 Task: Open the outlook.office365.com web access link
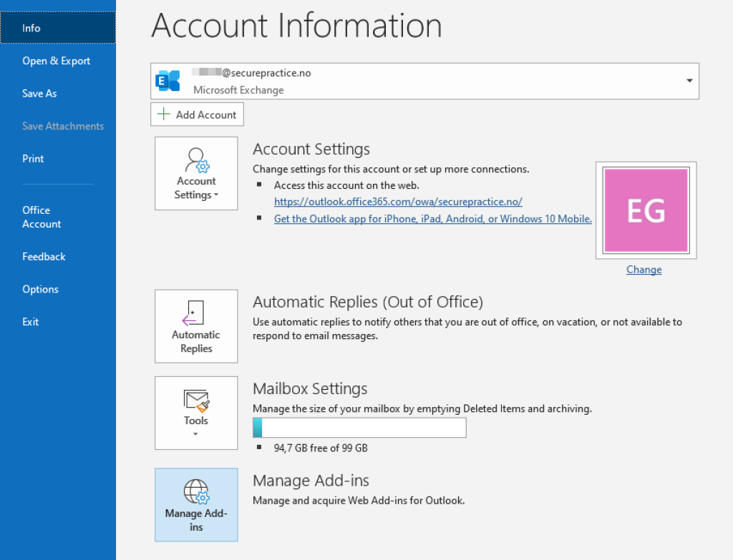(x=398, y=202)
